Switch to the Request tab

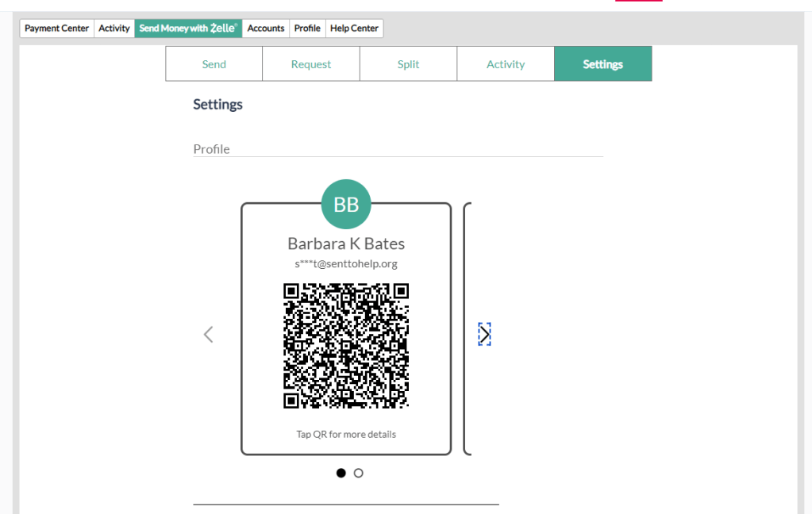(311, 64)
